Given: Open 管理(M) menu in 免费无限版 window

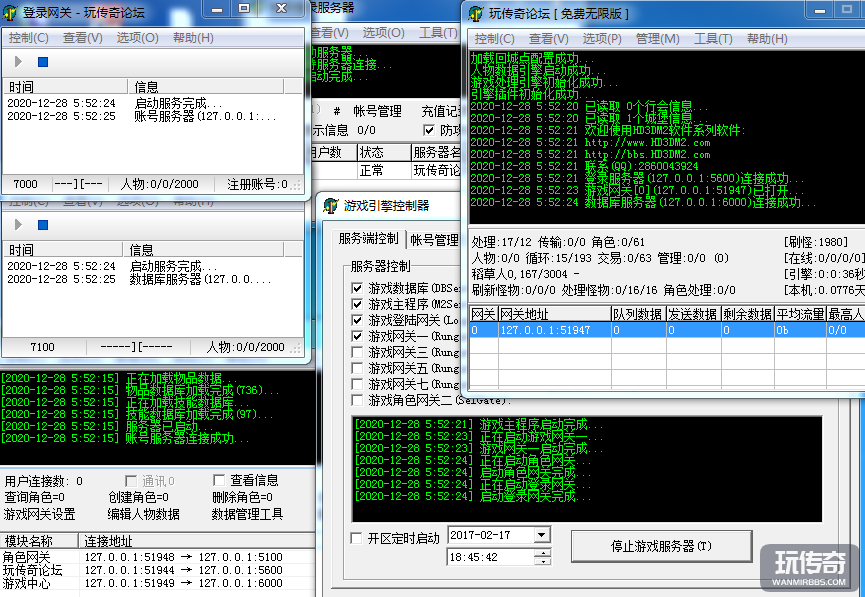Looking at the screenshot, I should point(658,39).
